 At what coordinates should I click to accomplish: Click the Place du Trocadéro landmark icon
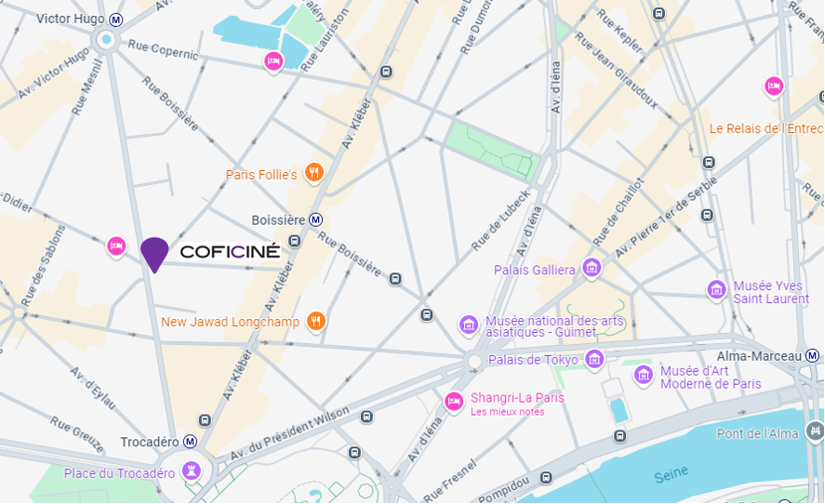pyautogui.click(x=192, y=470)
